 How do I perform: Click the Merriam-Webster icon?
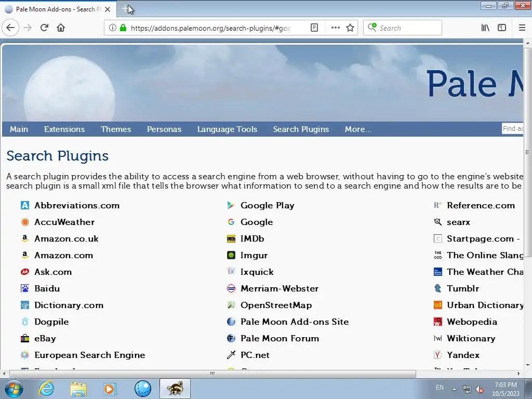click(231, 288)
